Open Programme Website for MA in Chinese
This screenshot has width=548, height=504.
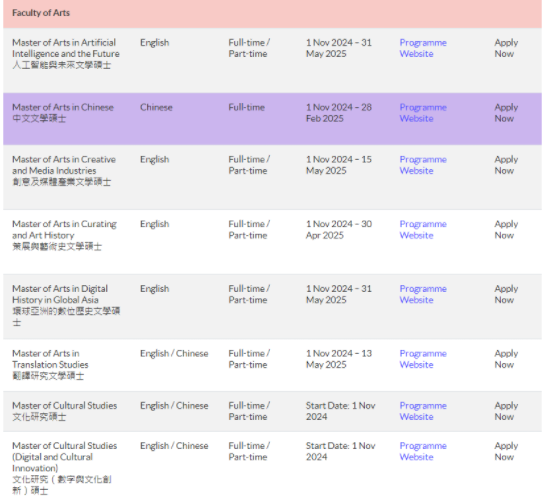pos(423,113)
